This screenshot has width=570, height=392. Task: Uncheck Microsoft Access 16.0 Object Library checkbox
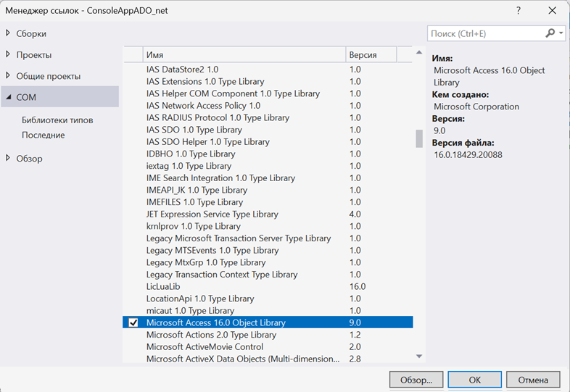coord(133,322)
